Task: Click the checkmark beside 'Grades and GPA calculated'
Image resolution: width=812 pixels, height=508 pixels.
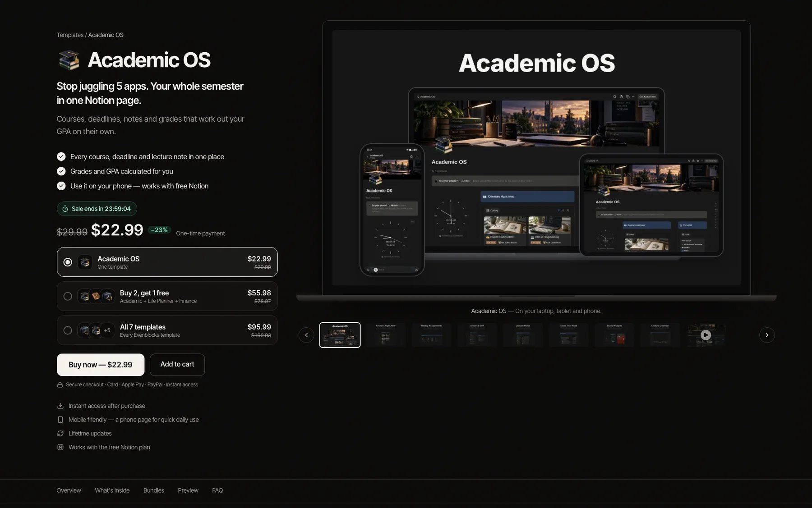Action: coord(61,171)
